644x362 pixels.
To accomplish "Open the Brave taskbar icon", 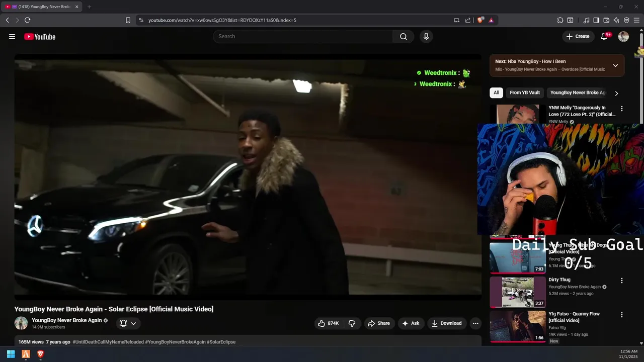I will pyautogui.click(x=41, y=354).
